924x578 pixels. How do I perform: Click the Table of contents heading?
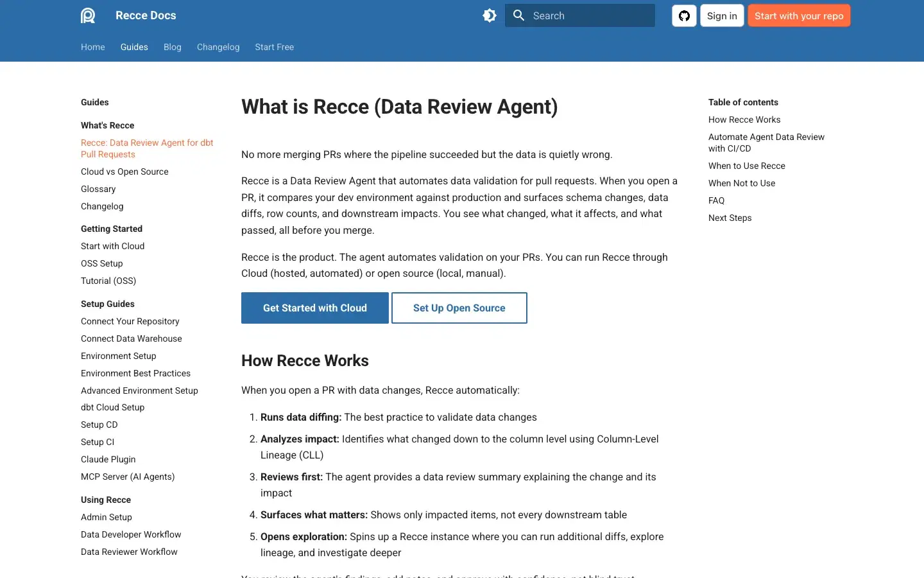pos(743,102)
